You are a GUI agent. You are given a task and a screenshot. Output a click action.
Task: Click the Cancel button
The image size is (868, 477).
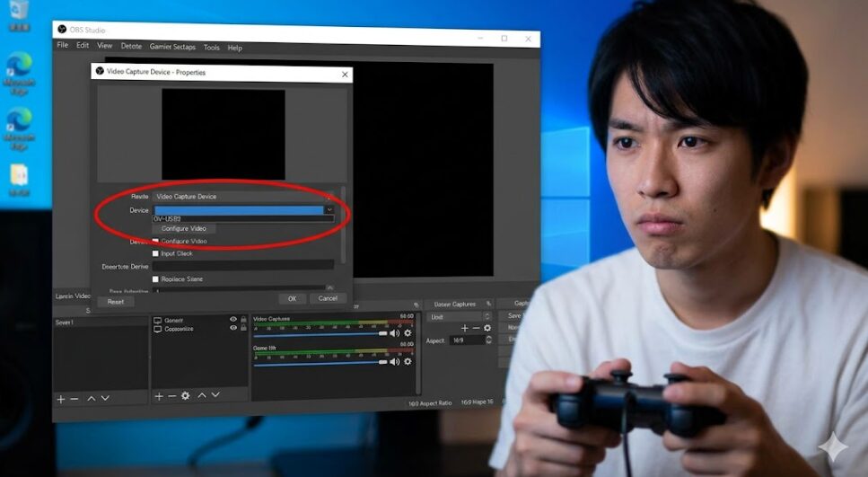click(328, 298)
